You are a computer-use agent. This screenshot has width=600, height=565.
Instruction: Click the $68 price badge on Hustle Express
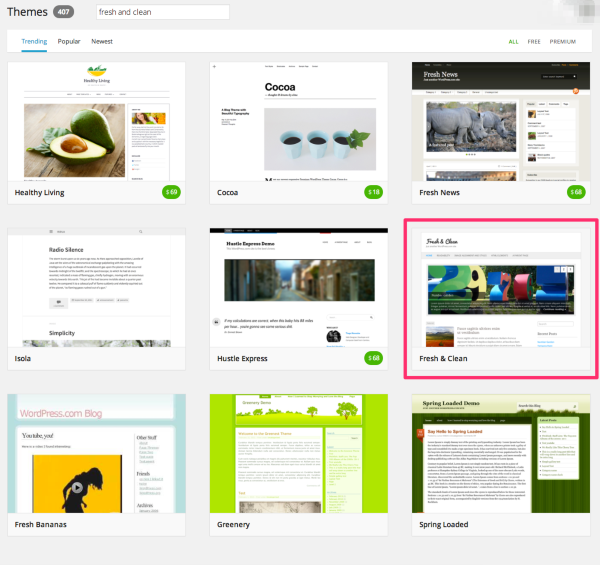pyautogui.click(x=374, y=357)
